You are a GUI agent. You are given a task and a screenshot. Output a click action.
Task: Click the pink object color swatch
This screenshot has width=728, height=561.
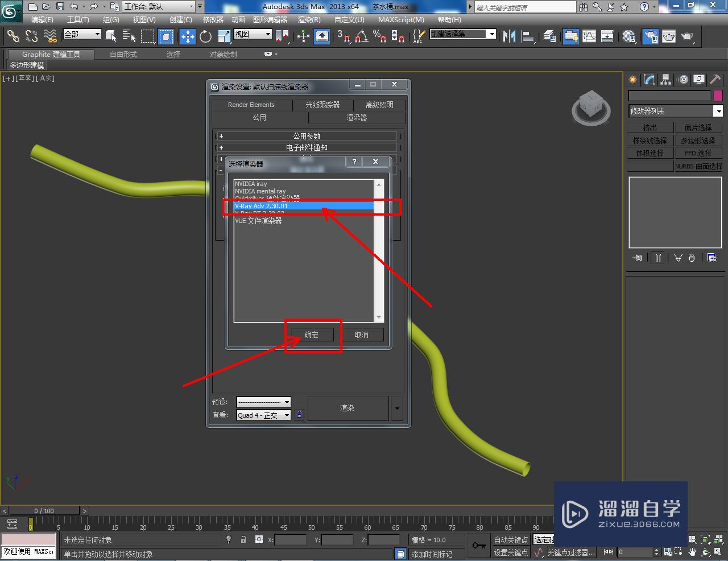(x=718, y=96)
